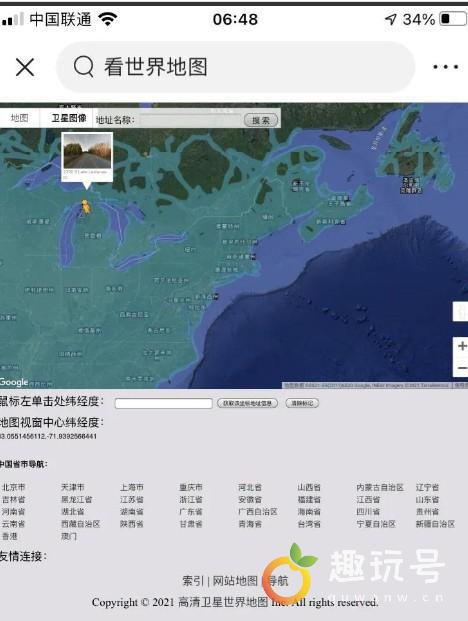
Task: Open the 重庆市 link
Action: point(191,487)
